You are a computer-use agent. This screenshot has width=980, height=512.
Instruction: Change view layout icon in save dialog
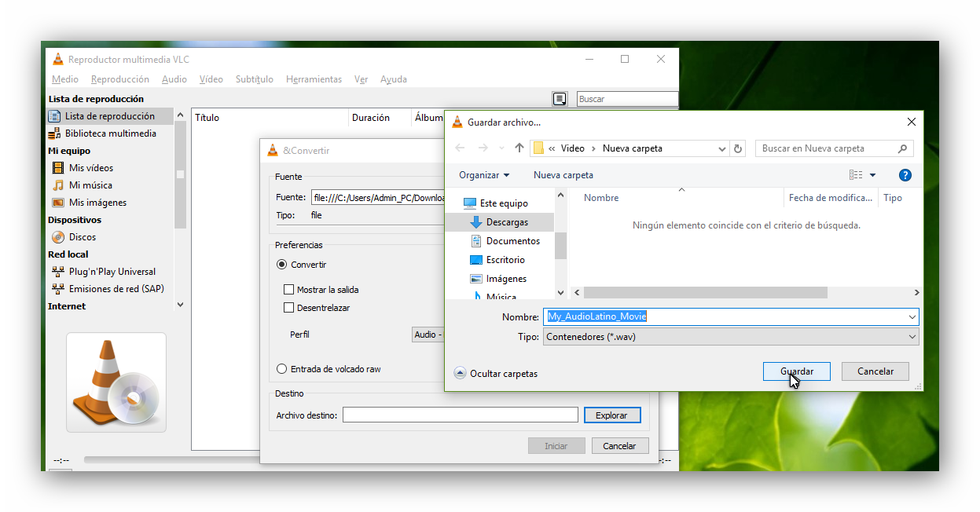click(x=856, y=175)
